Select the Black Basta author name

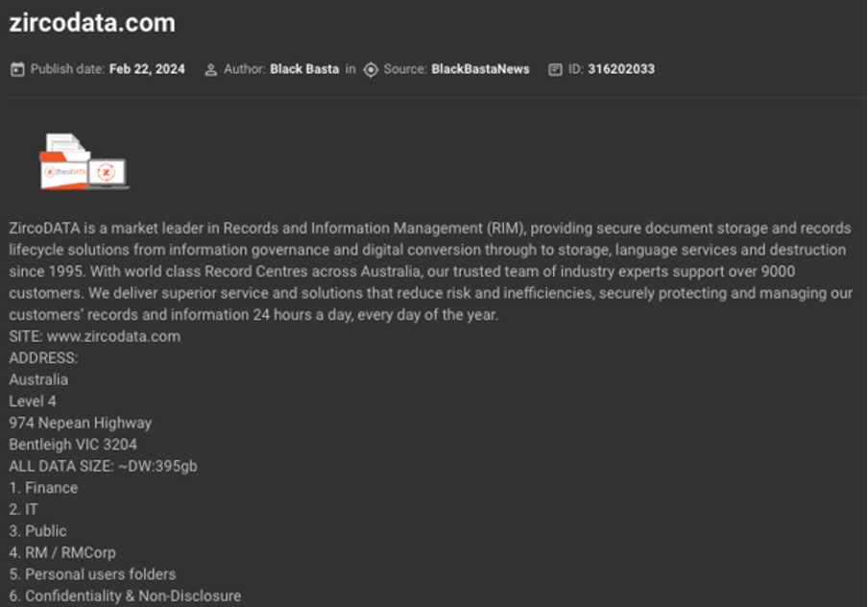pos(304,69)
